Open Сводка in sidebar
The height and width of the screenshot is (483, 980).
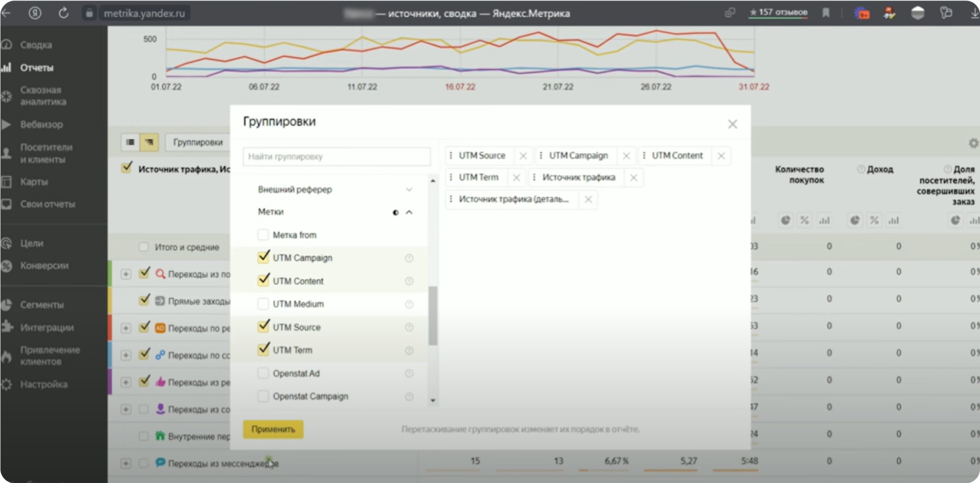pos(35,45)
